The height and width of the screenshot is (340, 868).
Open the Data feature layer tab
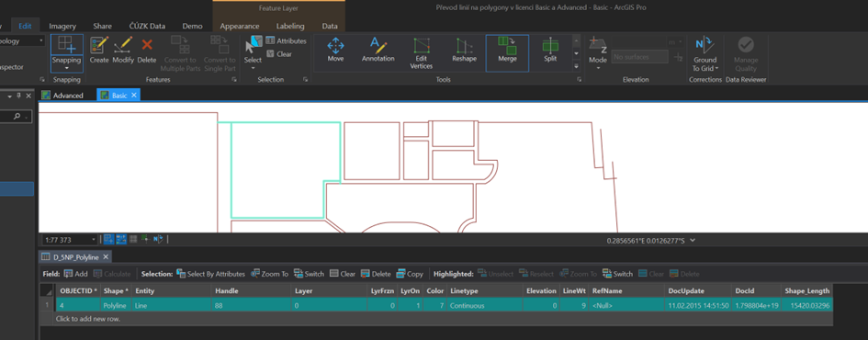point(330,26)
